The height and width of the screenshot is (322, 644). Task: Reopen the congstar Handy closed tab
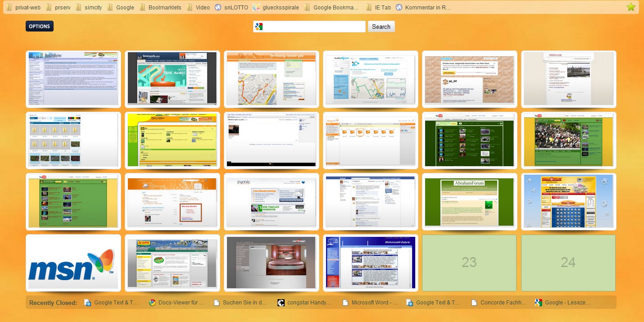pos(305,303)
